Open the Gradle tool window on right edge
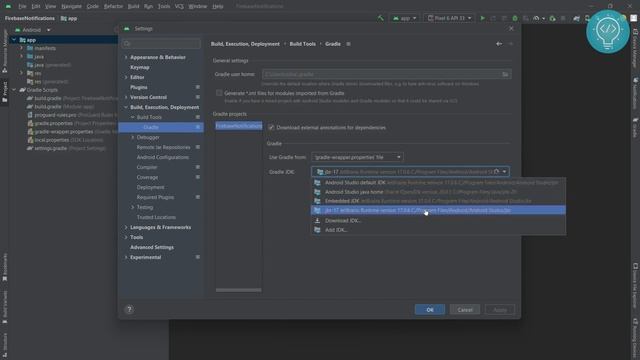 coord(635,128)
